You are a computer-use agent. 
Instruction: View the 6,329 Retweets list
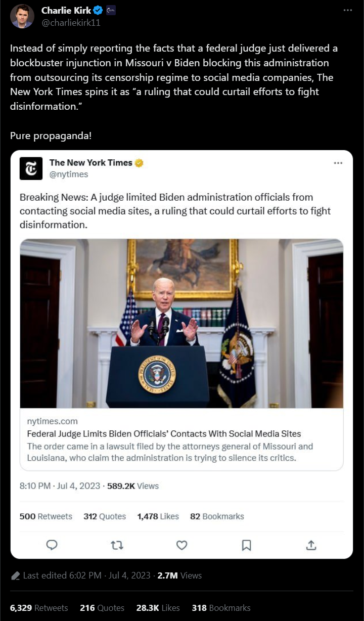pyautogui.click(x=39, y=608)
